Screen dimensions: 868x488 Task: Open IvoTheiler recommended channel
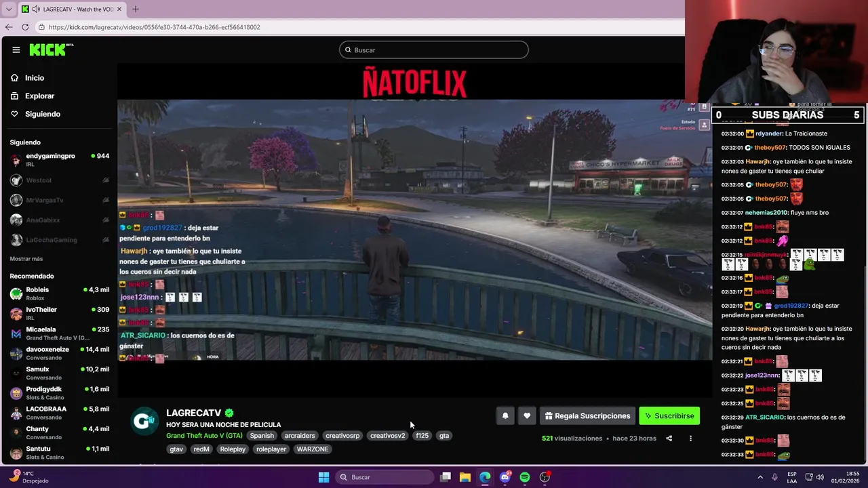pyautogui.click(x=60, y=313)
